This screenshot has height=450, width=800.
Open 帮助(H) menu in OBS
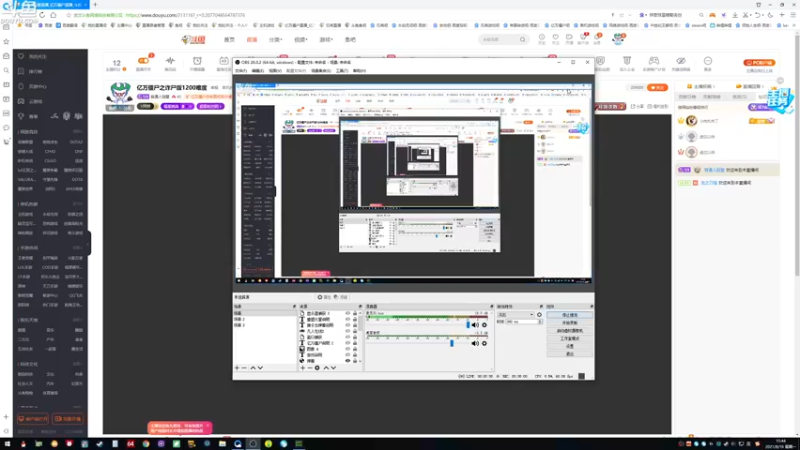pos(359,71)
